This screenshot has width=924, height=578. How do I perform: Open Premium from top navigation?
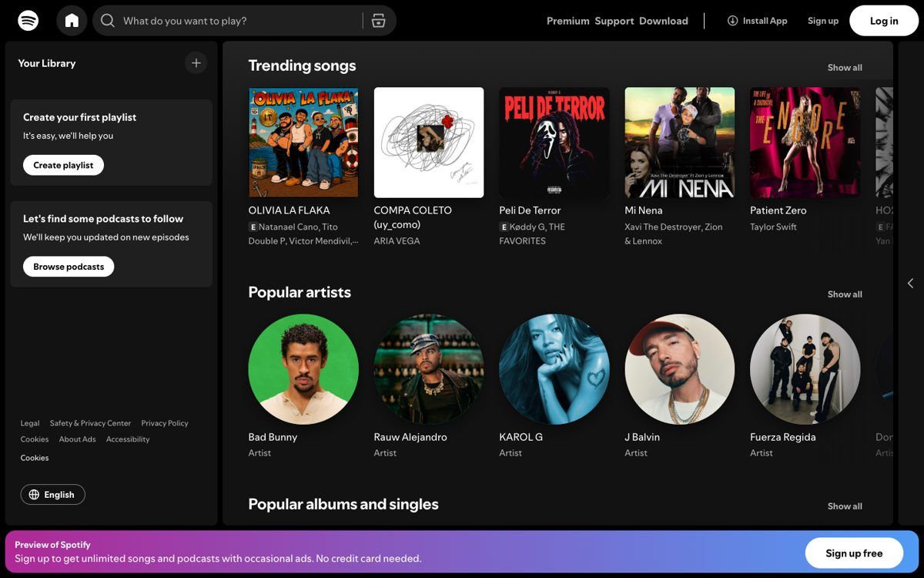point(568,21)
